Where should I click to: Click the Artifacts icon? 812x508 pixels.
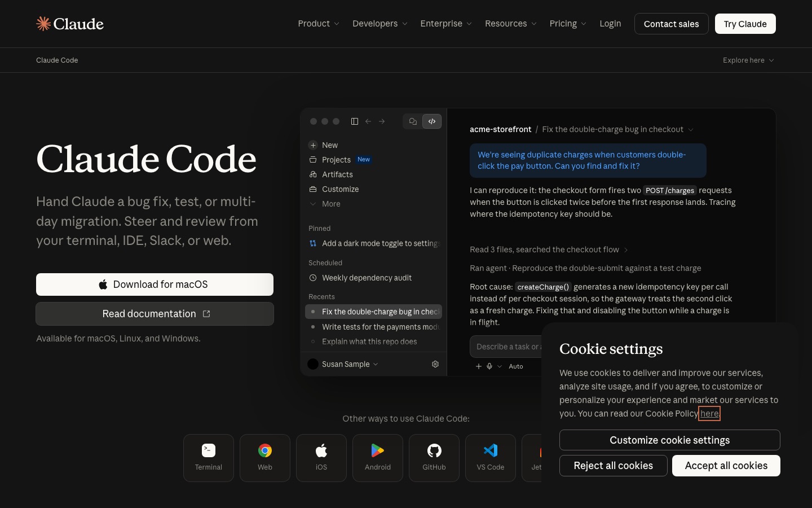pos(313,174)
